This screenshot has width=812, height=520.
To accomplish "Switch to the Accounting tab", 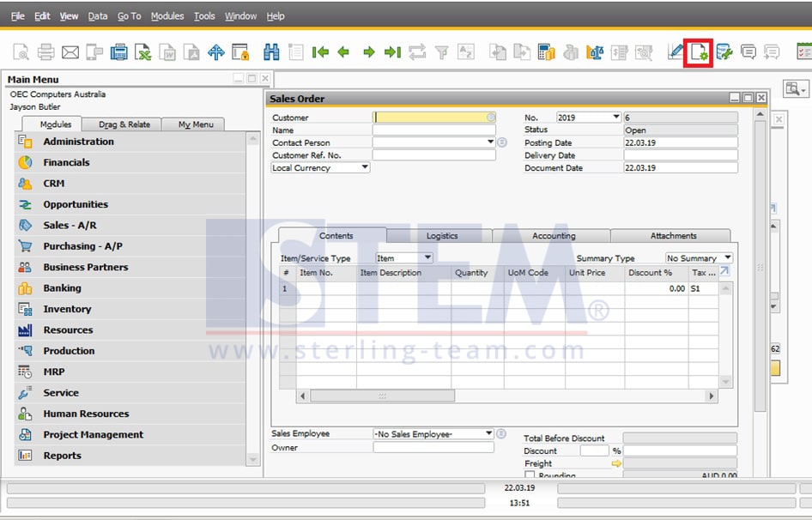I will point(554,236).
